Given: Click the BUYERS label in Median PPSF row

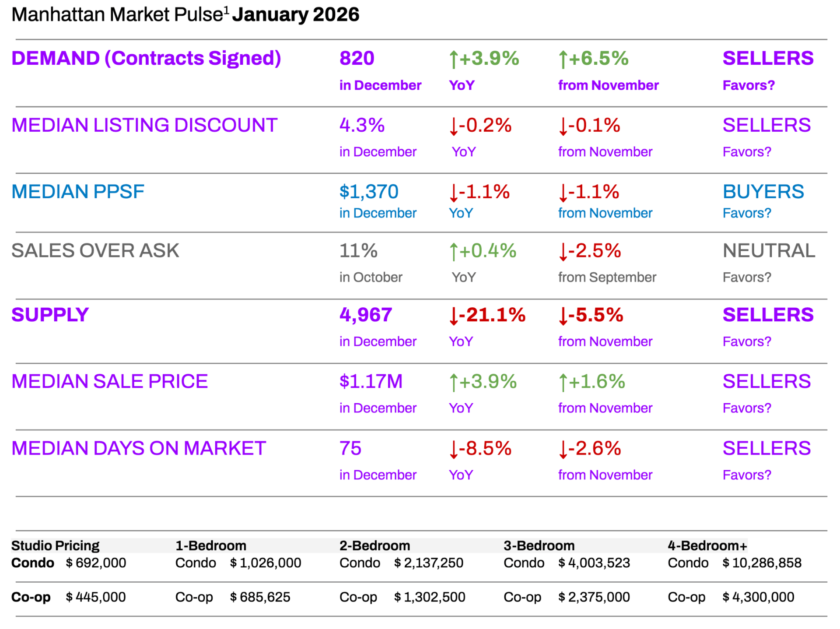Looking at the screenshot, I should 763,192.
